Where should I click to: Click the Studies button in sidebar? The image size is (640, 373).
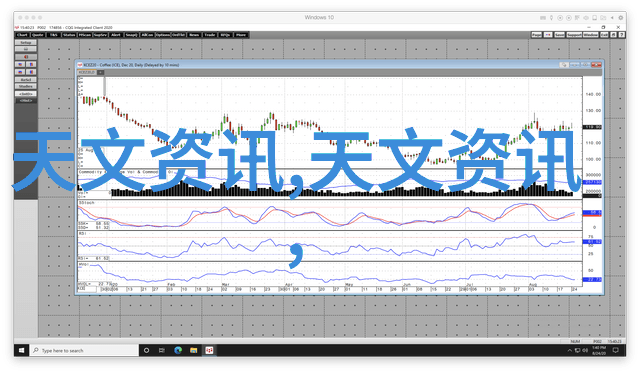pyautogui.click(x=26, y=87)
